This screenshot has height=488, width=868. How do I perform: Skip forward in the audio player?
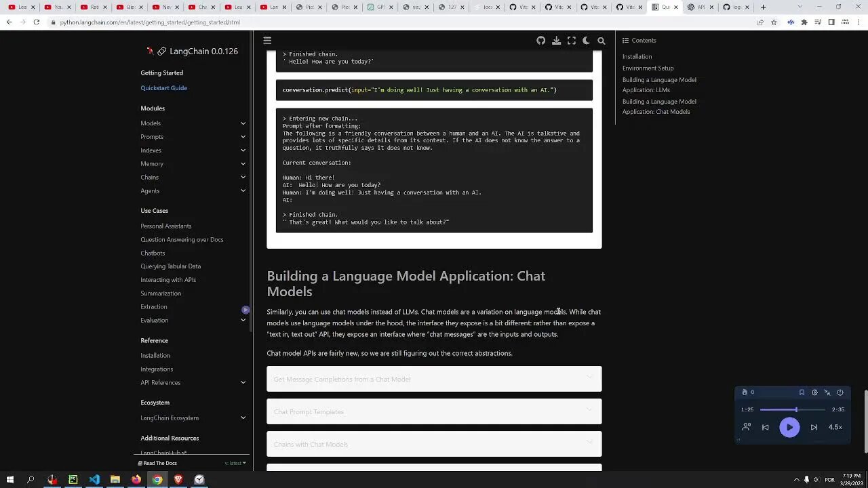tap(814, 427)
